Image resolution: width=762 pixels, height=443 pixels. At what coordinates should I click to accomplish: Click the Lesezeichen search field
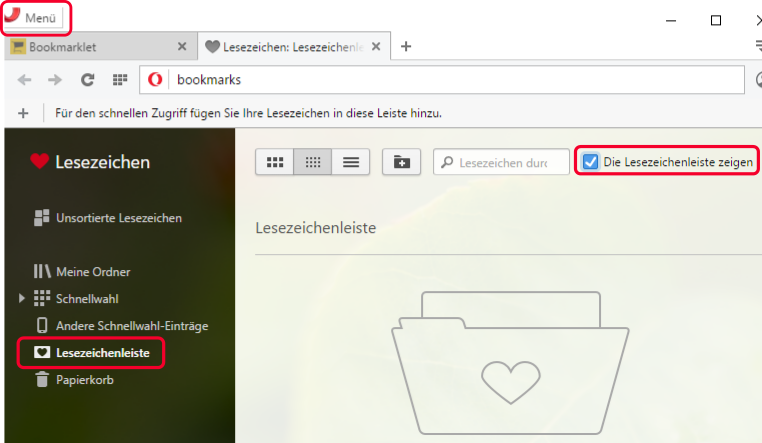click(x=501, y=162)
